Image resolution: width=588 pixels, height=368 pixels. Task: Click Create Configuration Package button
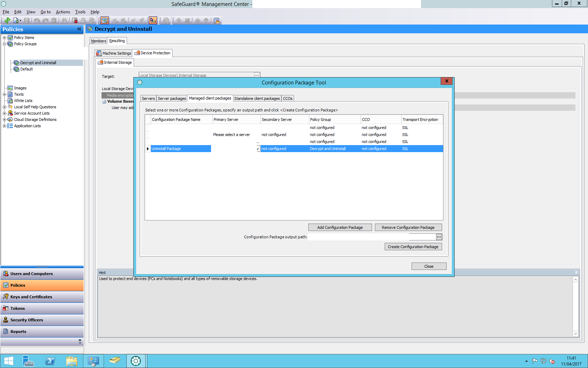[413, 247]
